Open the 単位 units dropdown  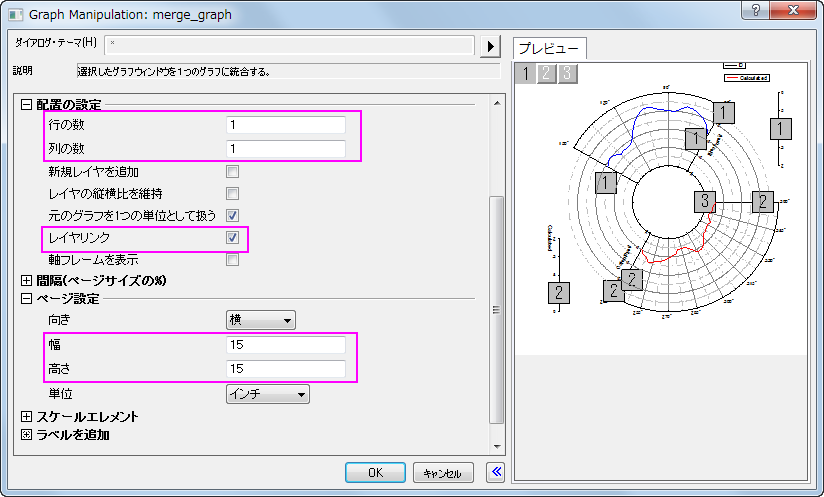267,394
